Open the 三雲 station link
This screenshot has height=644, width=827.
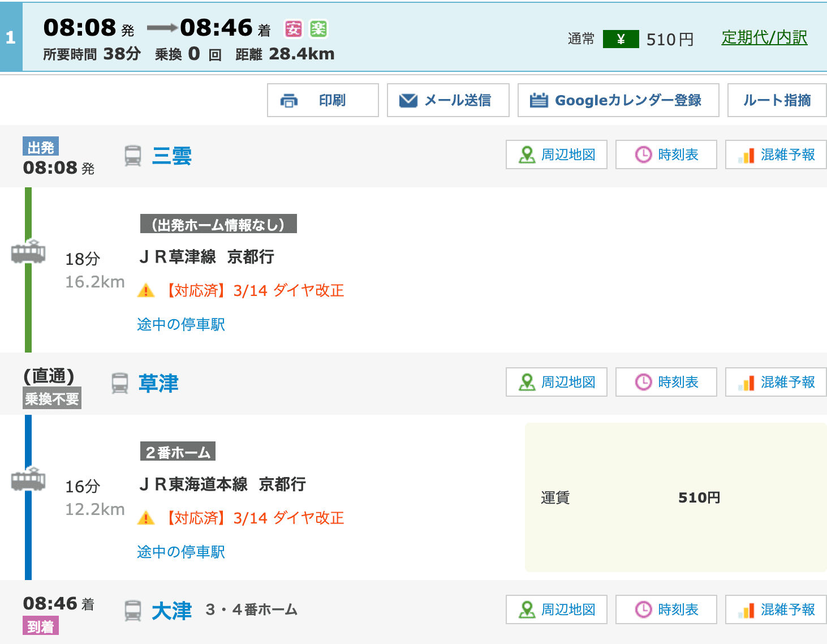(x=172, y=156)
